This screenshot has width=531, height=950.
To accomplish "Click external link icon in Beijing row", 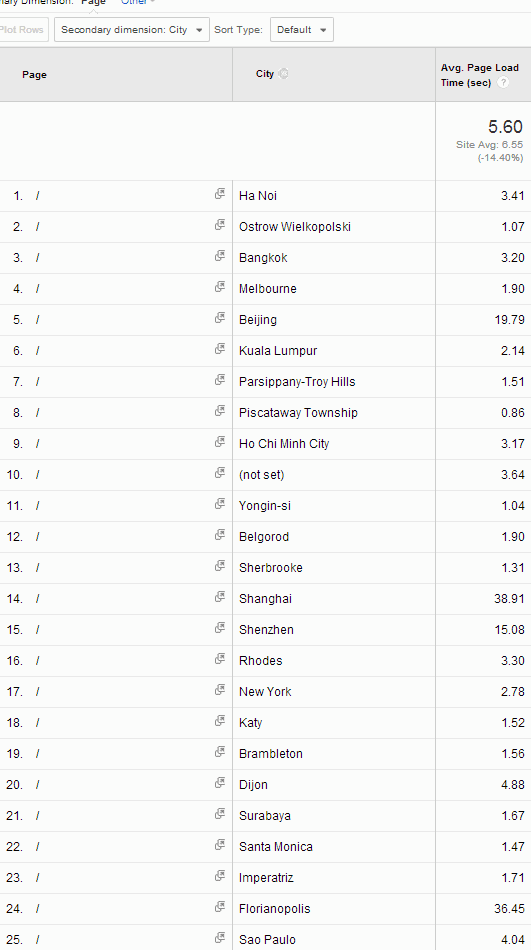I will [219, 317].
